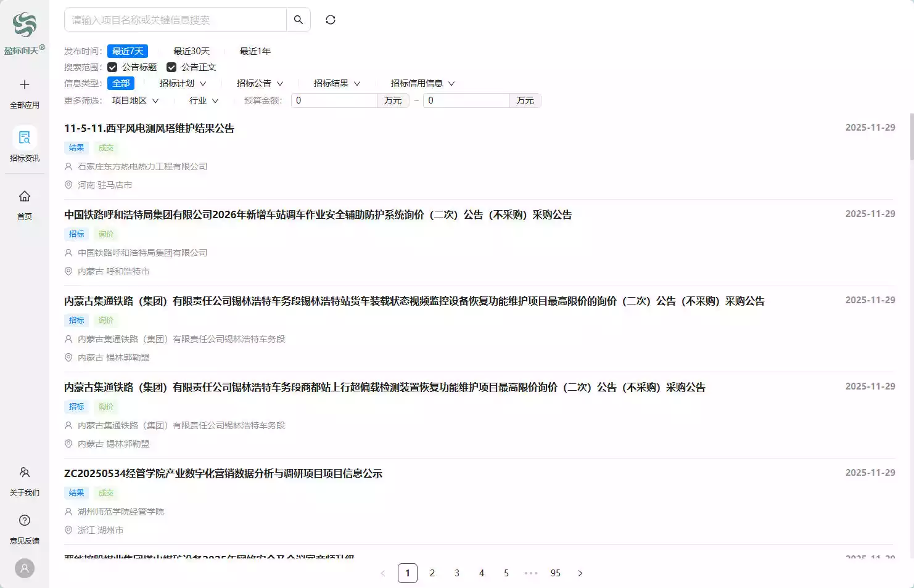Toggle 公告正文 checkbox
Viewport: 914px width, 588px height.
click(171, 67)
